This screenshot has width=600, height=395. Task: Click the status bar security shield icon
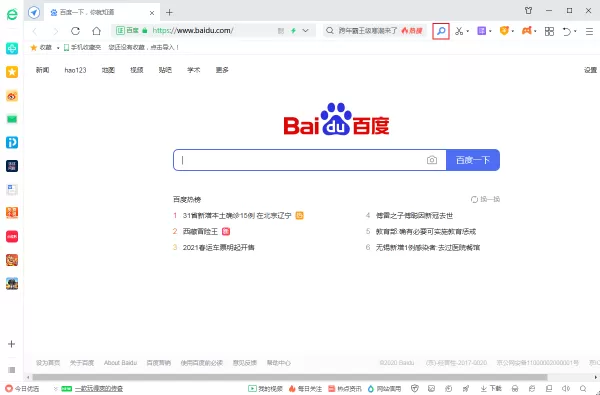click(414, 388)
